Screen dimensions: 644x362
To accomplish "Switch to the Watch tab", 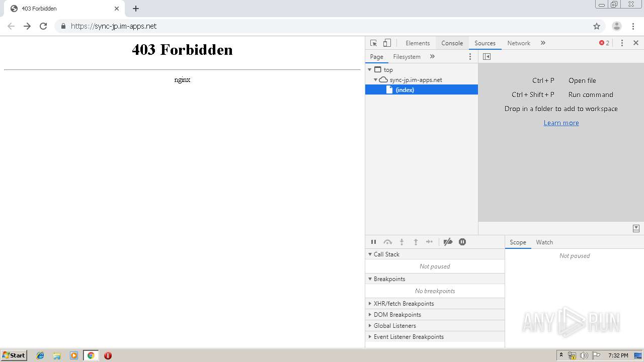I will [x=544, y=242].
